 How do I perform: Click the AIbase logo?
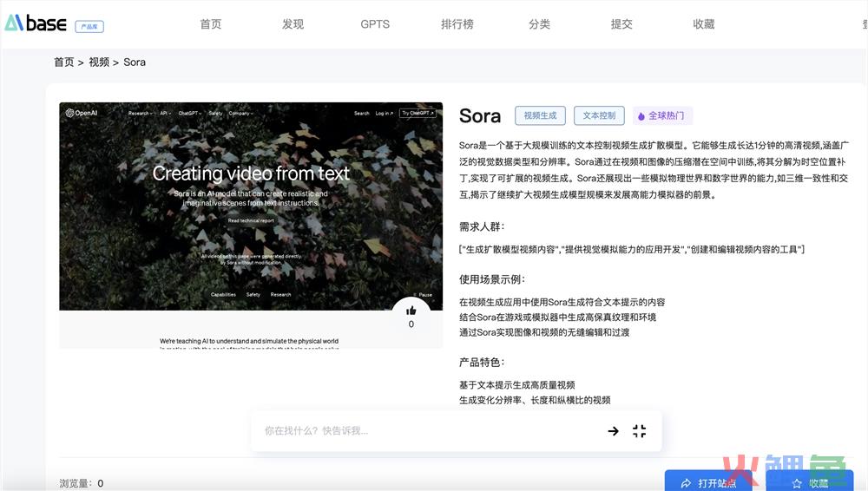coord(36,23)
